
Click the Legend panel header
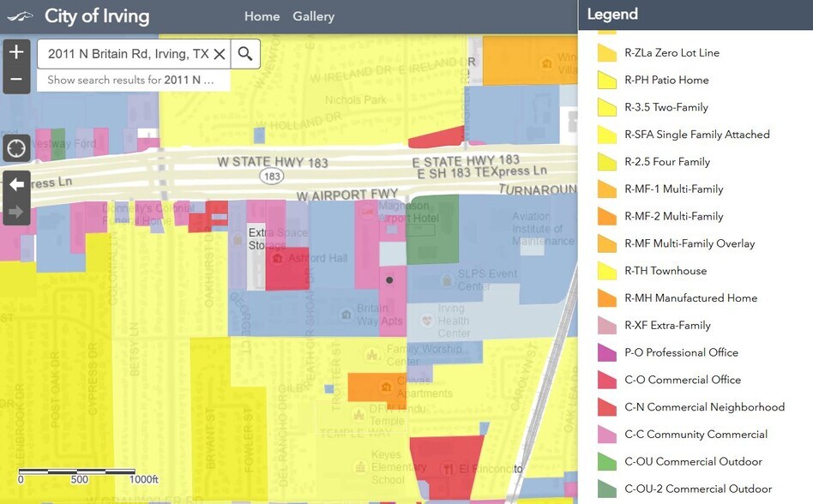pos(612,14)
